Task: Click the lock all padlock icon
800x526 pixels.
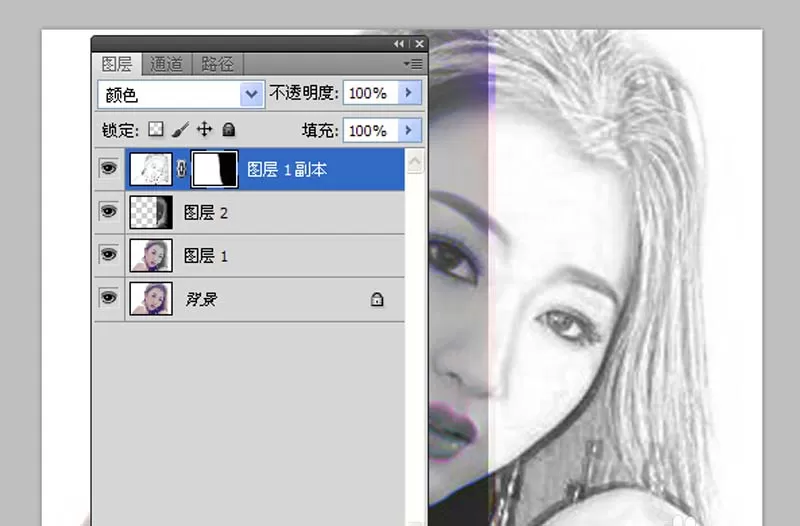Action: tap(229, 130)
